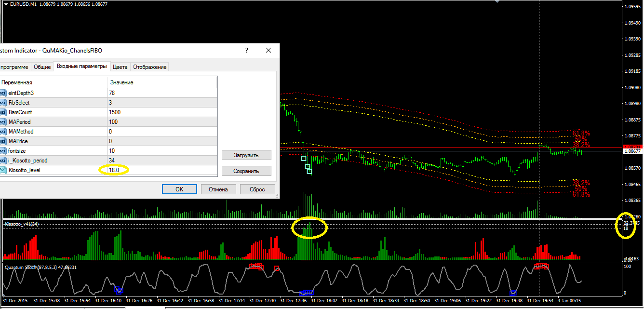This screenshot has width=644, height=309.
Task: Click the MAPeriod variable name
Action: [x=19, y=122]
